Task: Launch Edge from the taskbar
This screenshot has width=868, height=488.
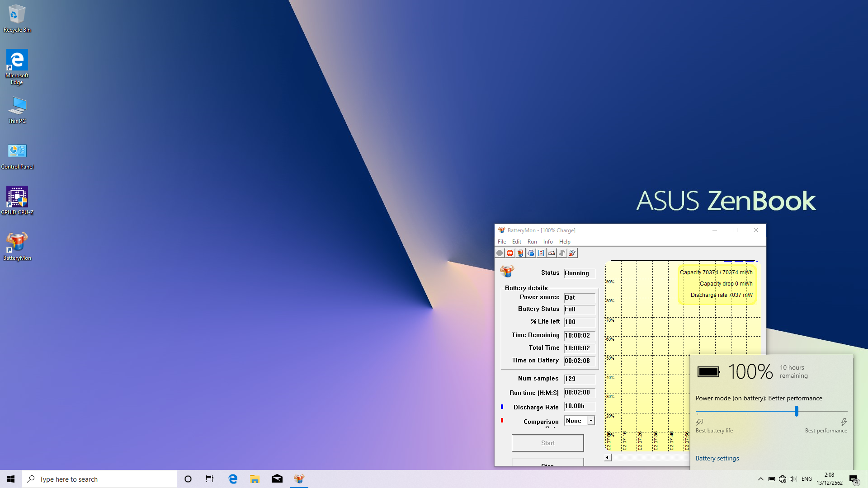Action: click(x=233, y=479)
